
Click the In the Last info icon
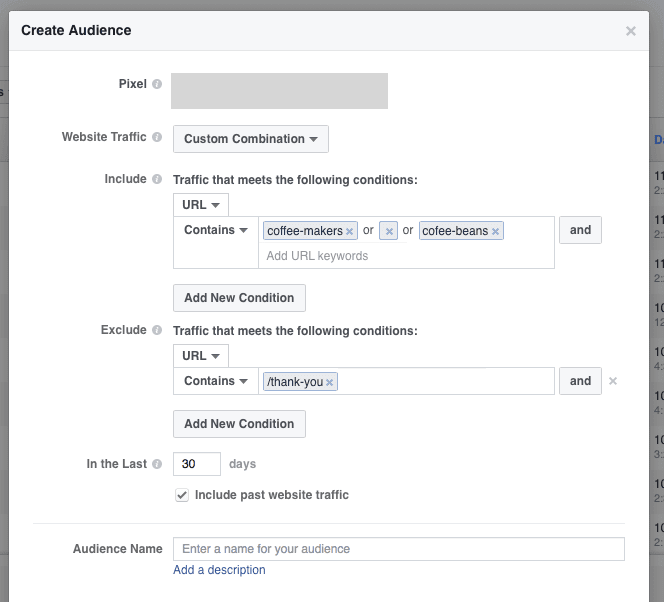(x=157, y=464)
